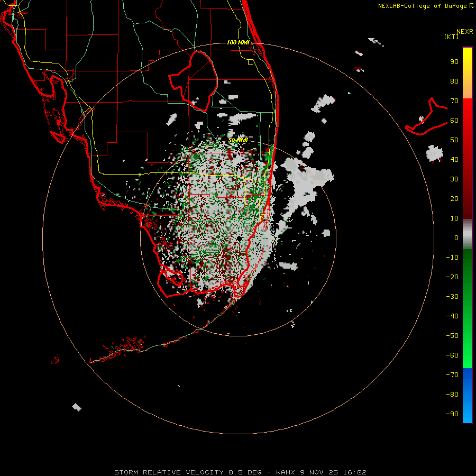
Task: Select the 20 value on velocity scale
Action: tap(454, 199)
